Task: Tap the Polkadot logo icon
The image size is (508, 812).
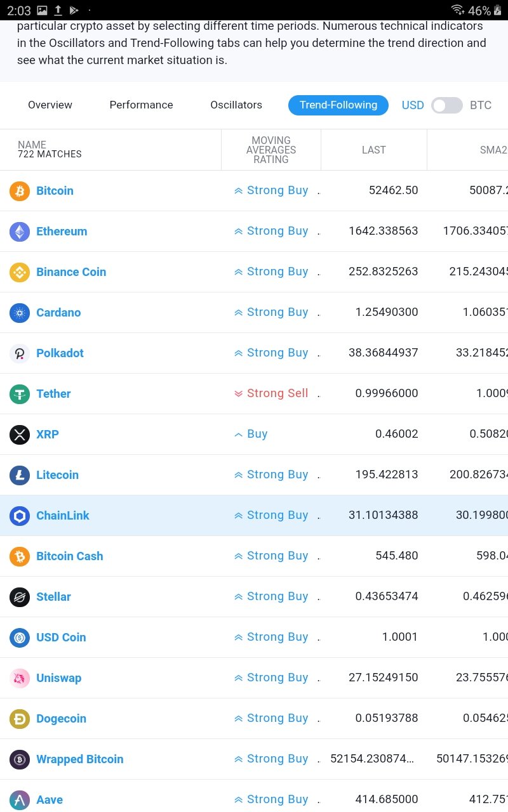Action: [x=20, y=353]
